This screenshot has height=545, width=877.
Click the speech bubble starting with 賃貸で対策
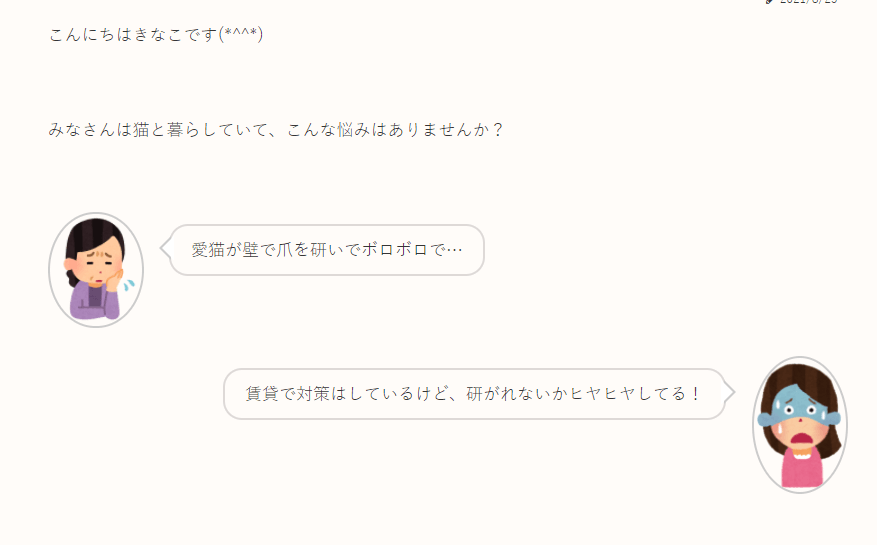pos(474,394)
